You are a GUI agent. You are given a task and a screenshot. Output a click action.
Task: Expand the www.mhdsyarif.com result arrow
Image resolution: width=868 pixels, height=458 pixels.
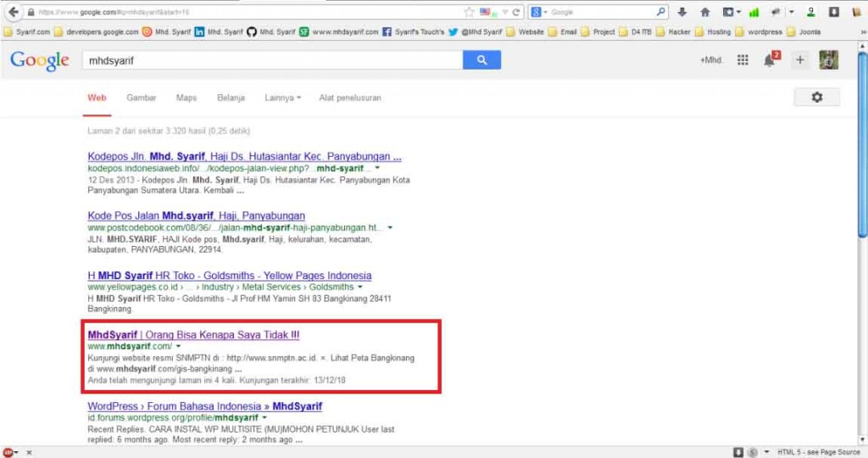[x=178, y=346]
